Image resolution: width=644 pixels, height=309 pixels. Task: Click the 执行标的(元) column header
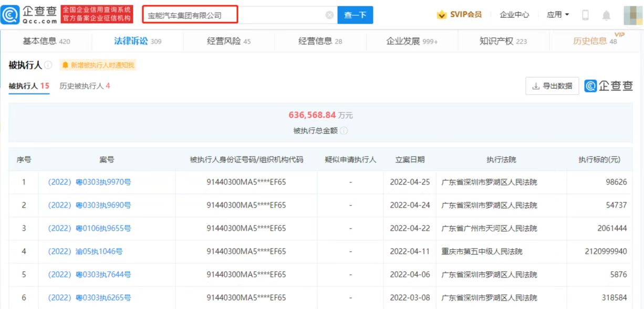[599, 160]
